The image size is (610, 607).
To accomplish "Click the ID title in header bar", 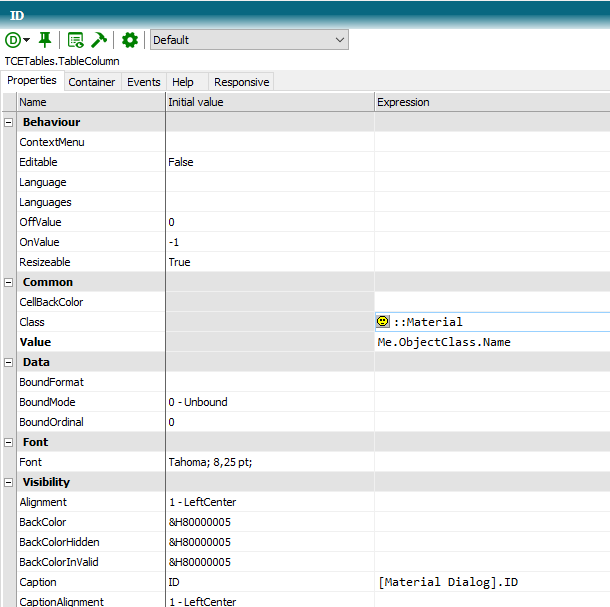I will click(17, 16).
